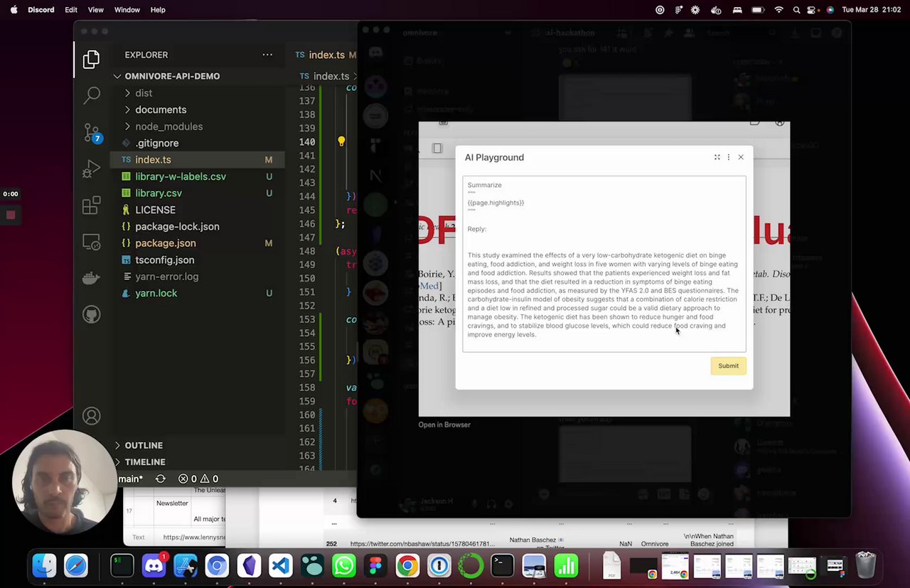Open the Apple menu
The height and width of the screenshot is (588, 910).
14,10
